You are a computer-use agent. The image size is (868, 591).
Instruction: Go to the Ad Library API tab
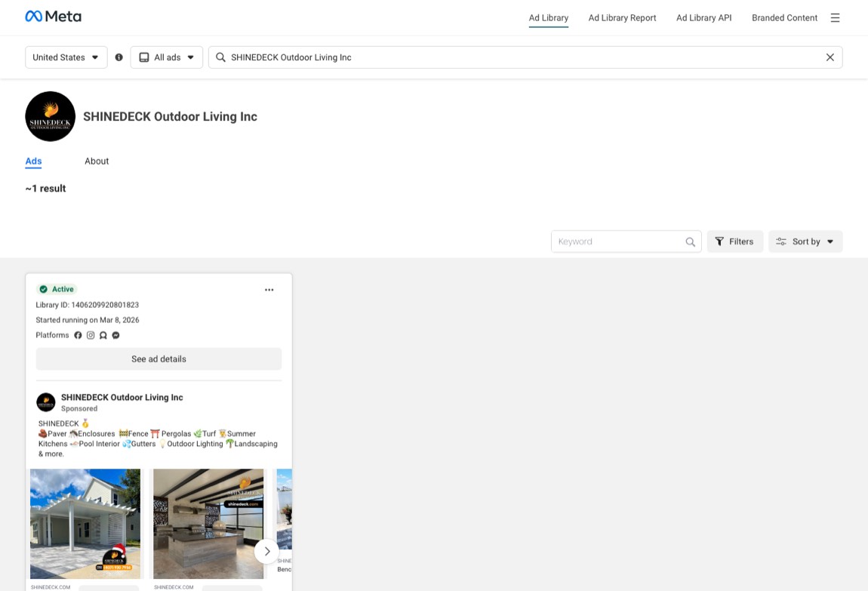(x=703, y=17)
